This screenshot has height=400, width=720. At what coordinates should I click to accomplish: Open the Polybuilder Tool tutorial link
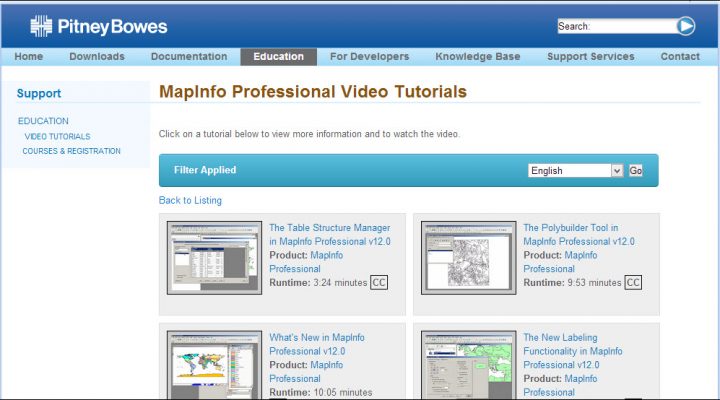(x=579, y=234)
